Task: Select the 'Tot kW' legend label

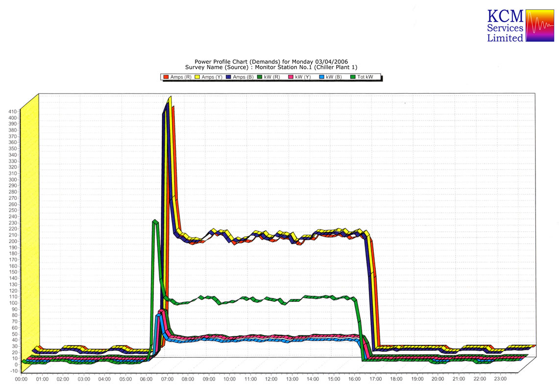Action: point(365,77)
